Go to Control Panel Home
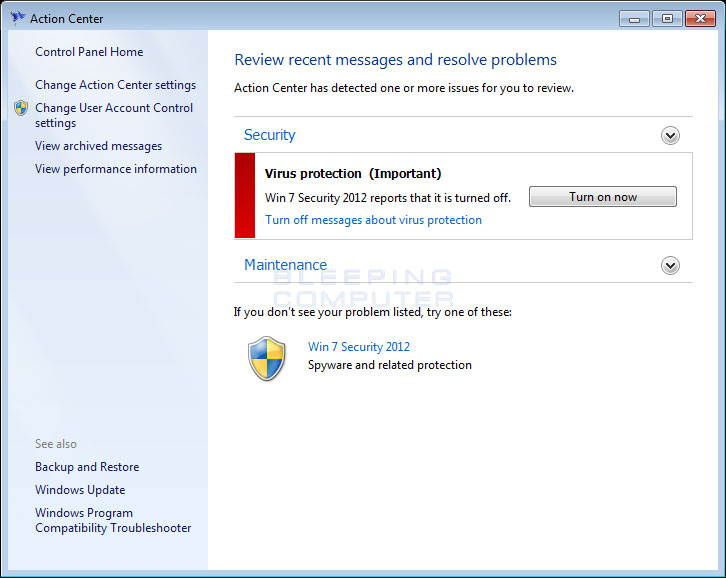726x578 pixels. tap(89, 52)
